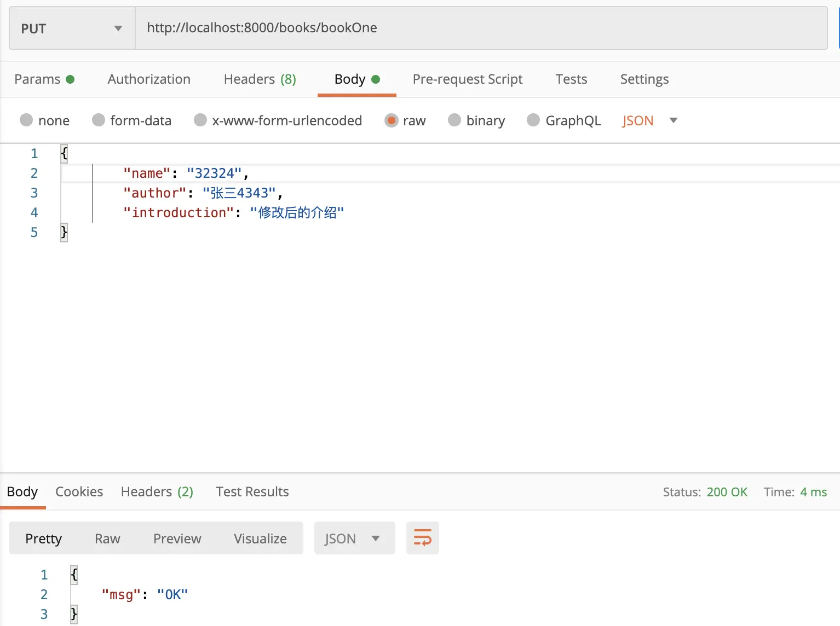This screenshot has height=626, width=840.
Task: Click the request URL field
Action: 481,28
